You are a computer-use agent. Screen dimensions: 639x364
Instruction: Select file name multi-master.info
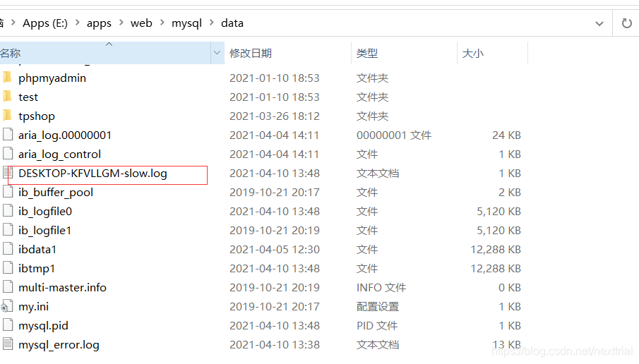62,287
